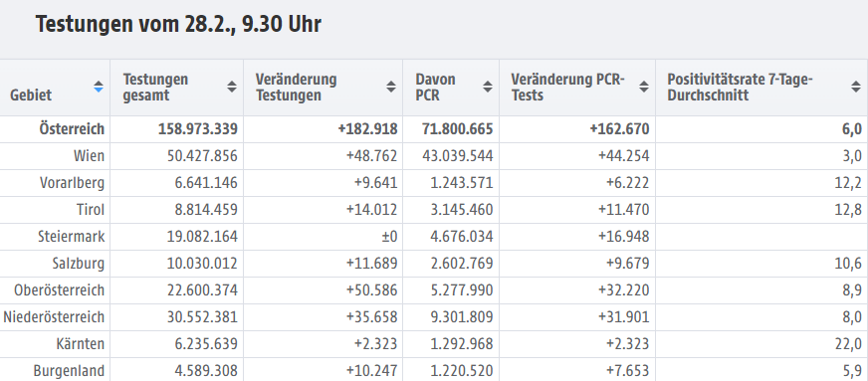Select the Tirol row label
The height and width of the screenshot is (381, 868).
pyautogui.click(x=91, y=210)
